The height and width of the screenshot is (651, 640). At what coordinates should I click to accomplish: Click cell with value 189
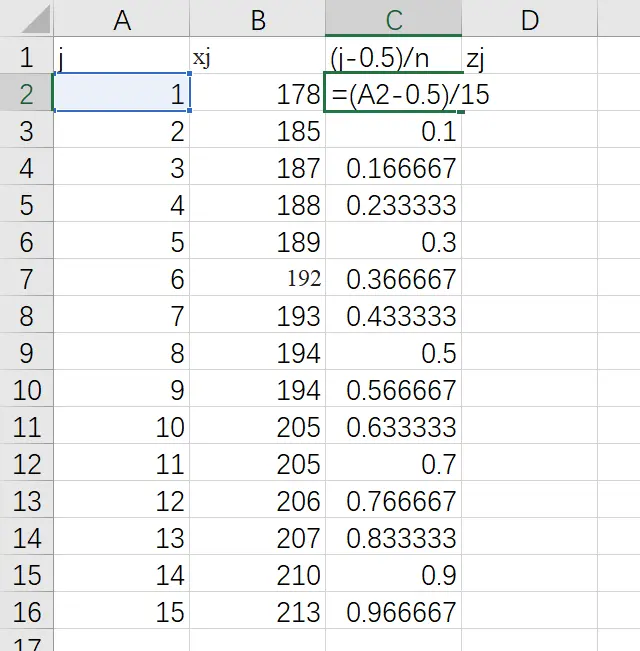tap(257, 240)
